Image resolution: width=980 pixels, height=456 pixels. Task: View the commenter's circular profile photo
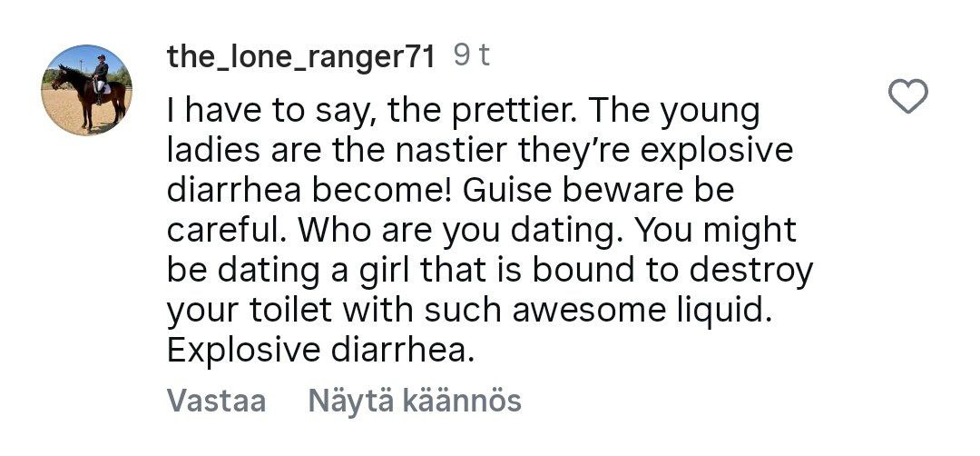(x=86, y=90)
